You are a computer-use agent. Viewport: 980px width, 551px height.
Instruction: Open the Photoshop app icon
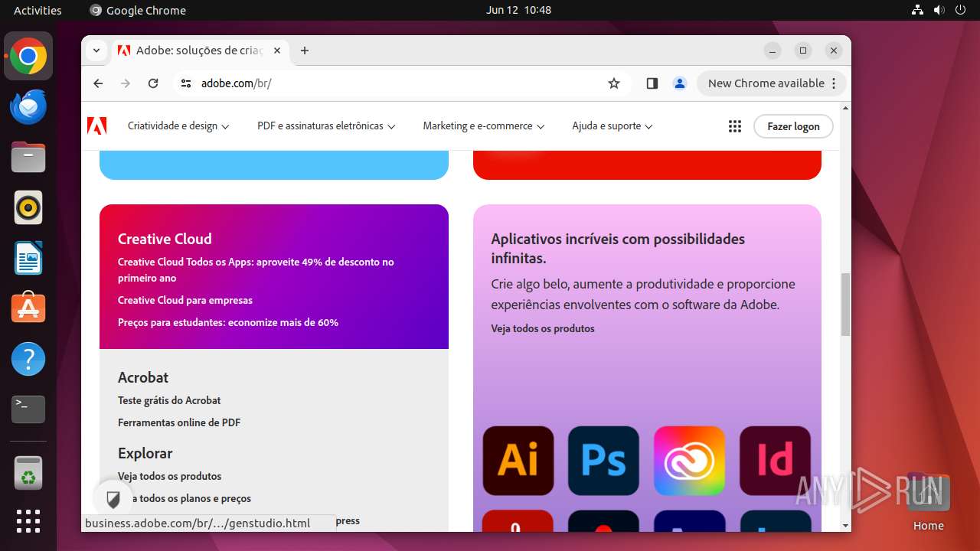point(603,461)
